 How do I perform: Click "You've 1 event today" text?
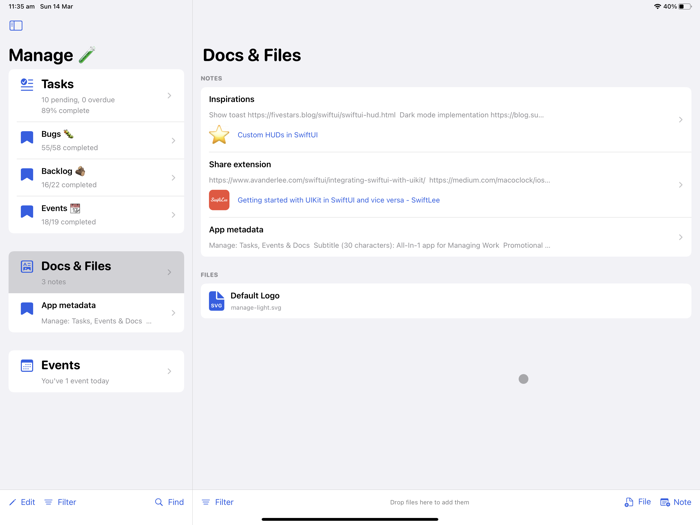pos(75,381)
